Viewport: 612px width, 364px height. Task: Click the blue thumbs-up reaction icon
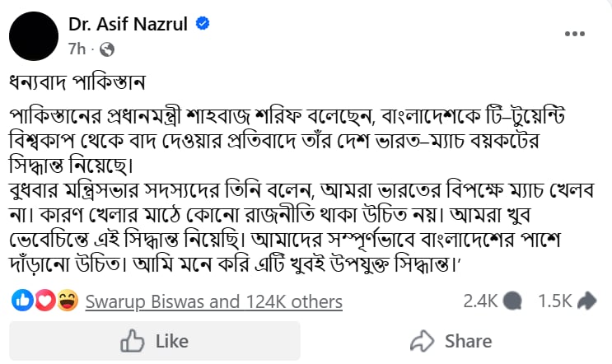(23, 301)
